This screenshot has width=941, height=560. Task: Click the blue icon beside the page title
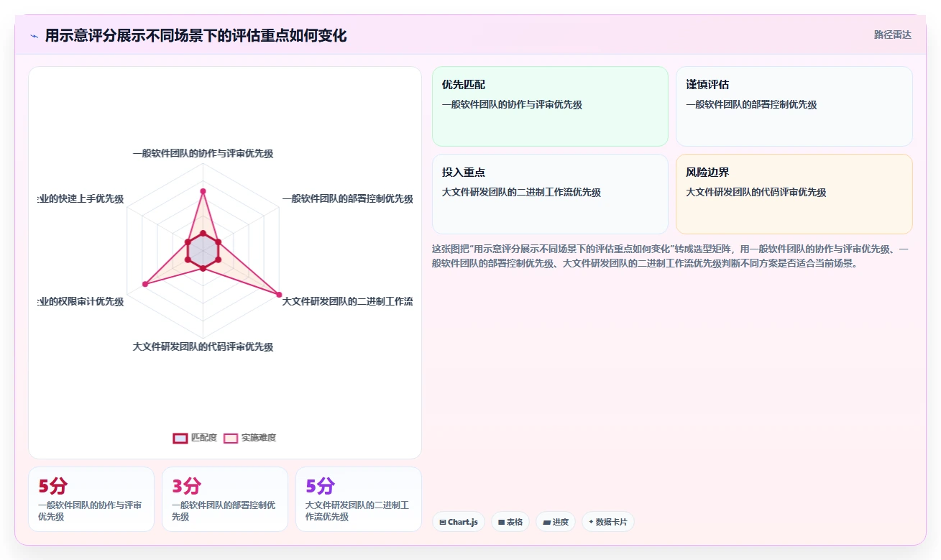(34, 36)
